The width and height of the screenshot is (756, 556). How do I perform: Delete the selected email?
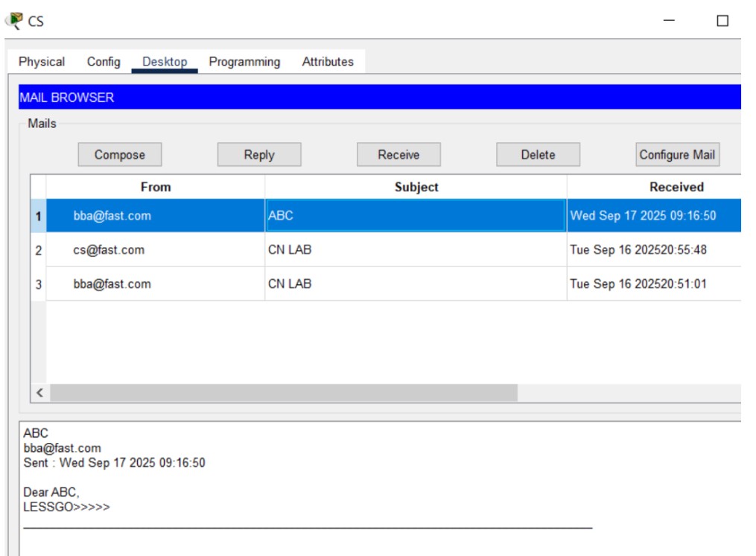(538, 154)
